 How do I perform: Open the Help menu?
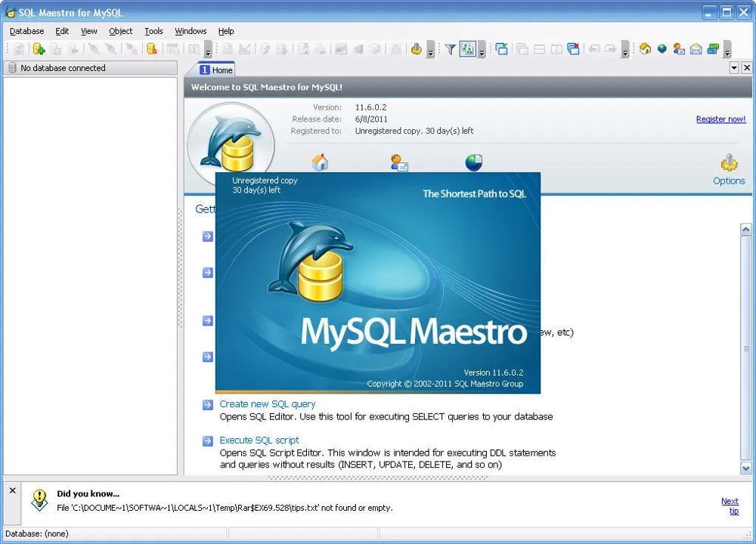[x=226, y=31]
